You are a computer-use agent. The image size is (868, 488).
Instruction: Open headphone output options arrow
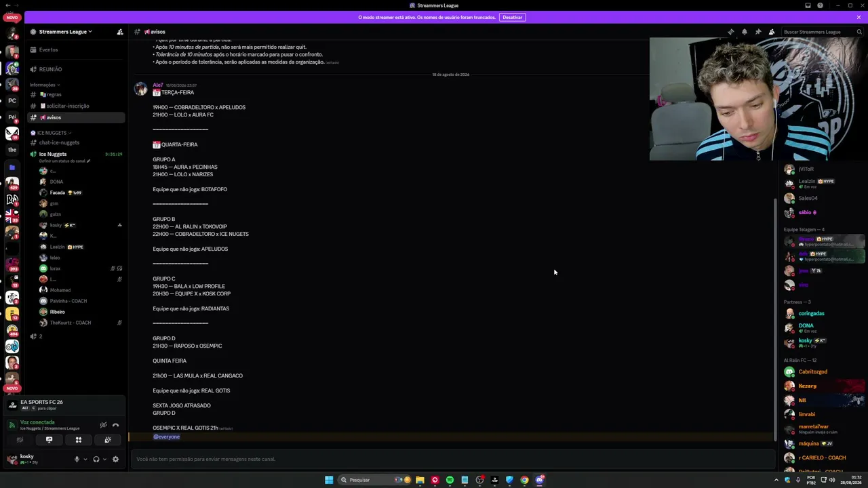tap(104, 459)
